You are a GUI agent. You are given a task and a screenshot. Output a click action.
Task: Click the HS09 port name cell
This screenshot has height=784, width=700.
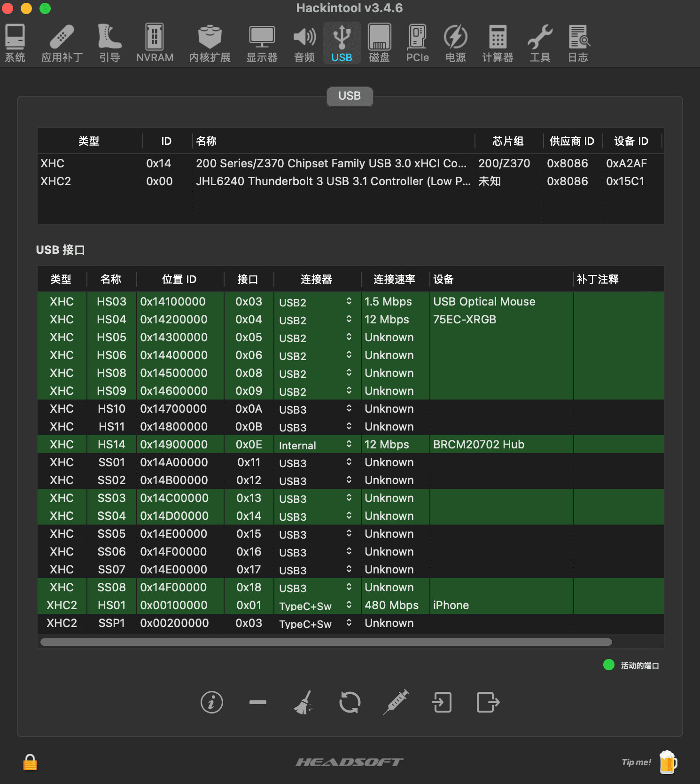point(111,391)
